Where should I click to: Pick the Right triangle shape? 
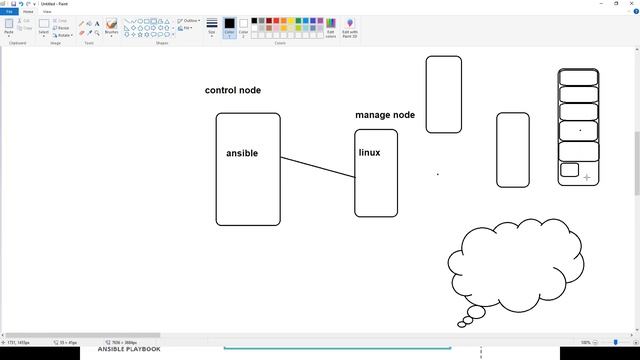point(126,28)
